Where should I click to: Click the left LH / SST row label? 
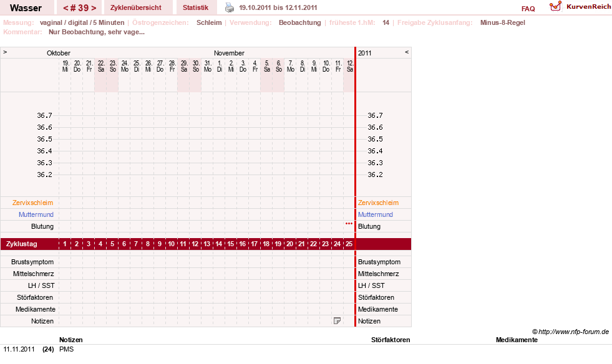41,285
